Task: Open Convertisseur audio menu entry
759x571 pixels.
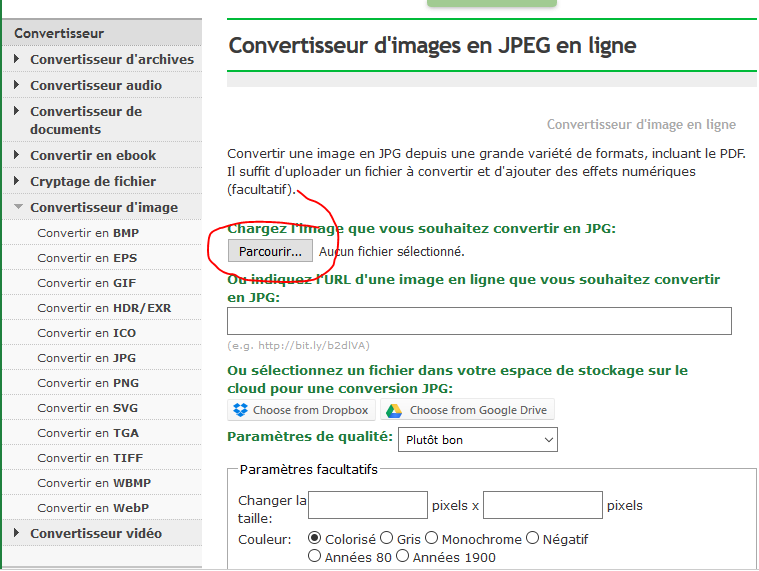Action: pos(96,85)
